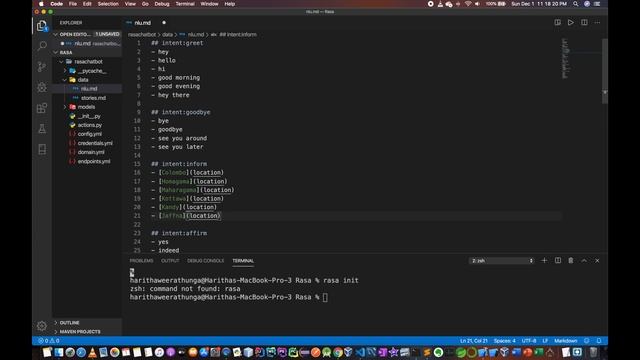This screenshot has height=360, width=640.
Task: Open editor More Actions ellipsis
Action: 597,22
